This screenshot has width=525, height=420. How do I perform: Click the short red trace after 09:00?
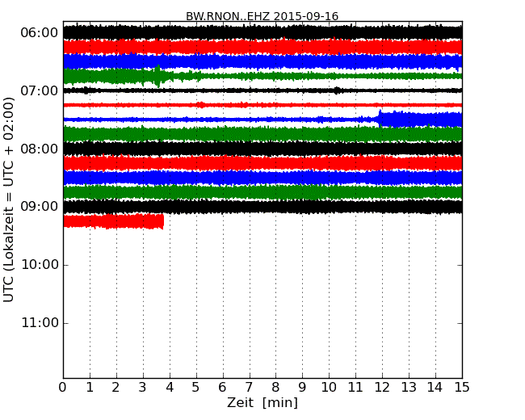(114, 221)
